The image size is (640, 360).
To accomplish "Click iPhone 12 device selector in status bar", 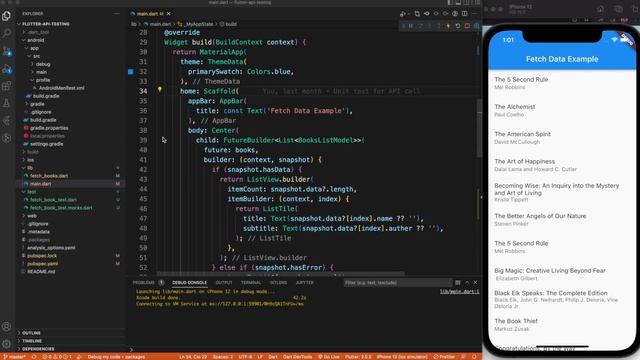I will pyautogui.click(x=402, y=357).
